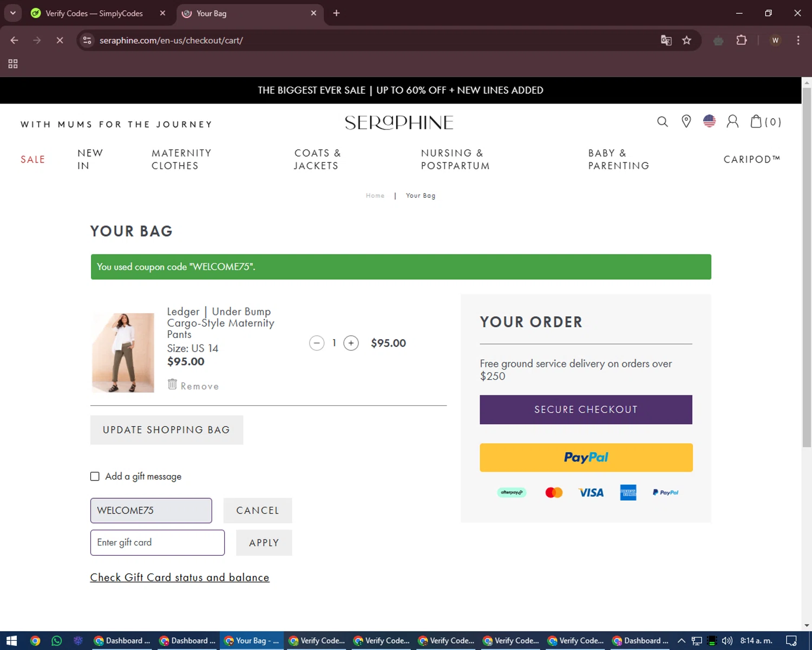Click the Ledger Cargo-Style Maternity Pants title
The height and width of the screenshot is (650, 812).
tap(220, 323)
